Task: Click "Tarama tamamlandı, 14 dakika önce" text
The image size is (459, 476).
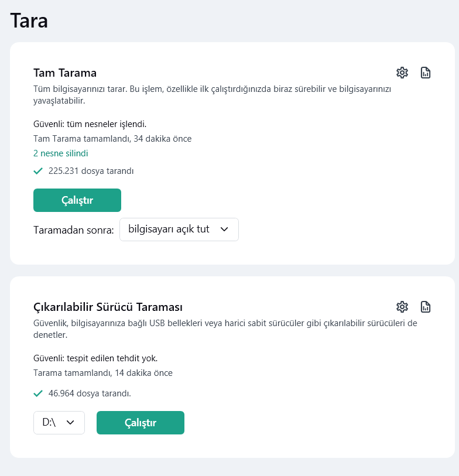Action: pyautogui.click(x=103, y=373)
